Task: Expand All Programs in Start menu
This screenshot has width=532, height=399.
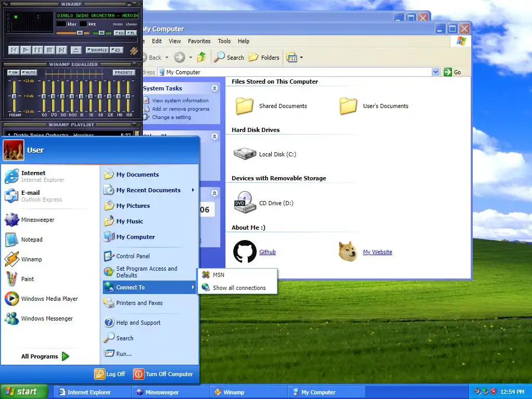Action: pyautogui.click(x=45, y=356)
